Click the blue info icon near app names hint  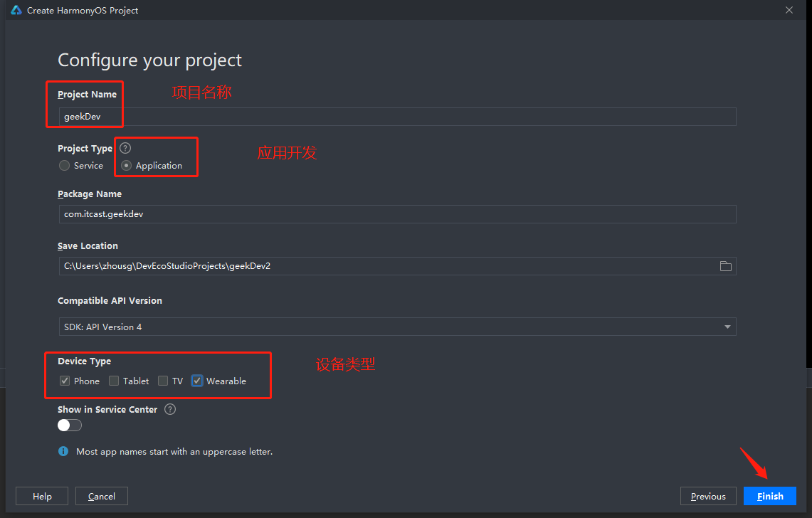coord(63,451)
